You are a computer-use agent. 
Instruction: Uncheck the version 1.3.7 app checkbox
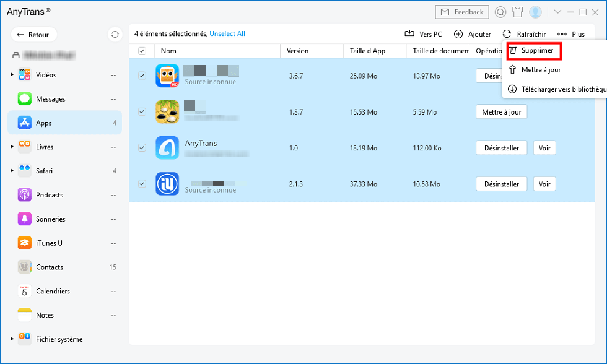pos(142,111)
